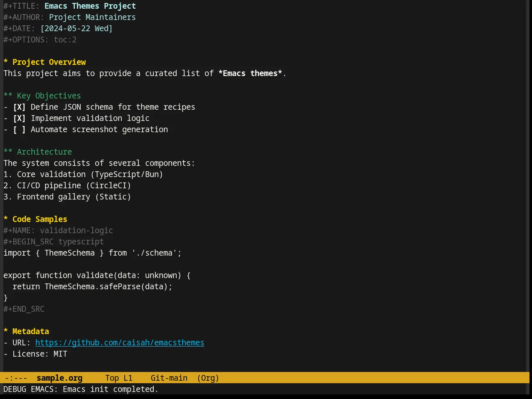Click the #+DATE: keyword

point(19,29)
